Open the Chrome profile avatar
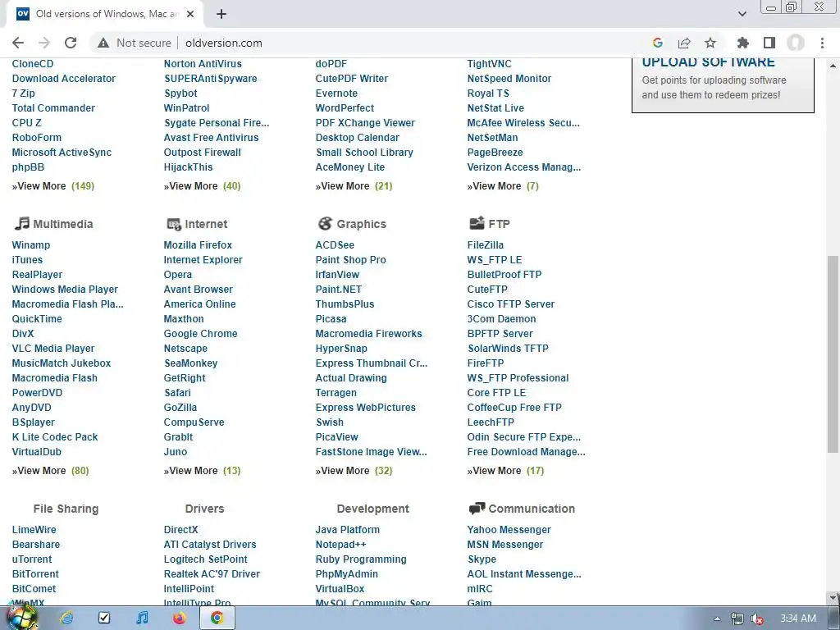The width and height of the screenshot is (840, 630). click(x=796, y=43)
